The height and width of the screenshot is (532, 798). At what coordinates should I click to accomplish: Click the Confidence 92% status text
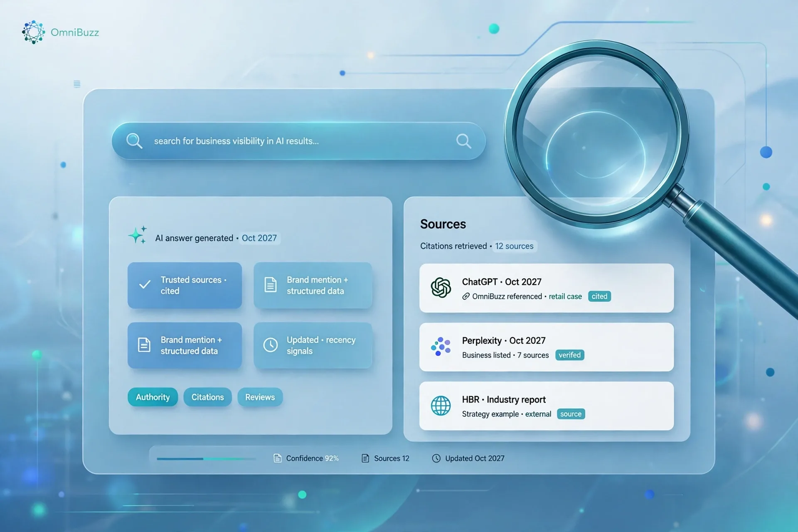[313, 458]
